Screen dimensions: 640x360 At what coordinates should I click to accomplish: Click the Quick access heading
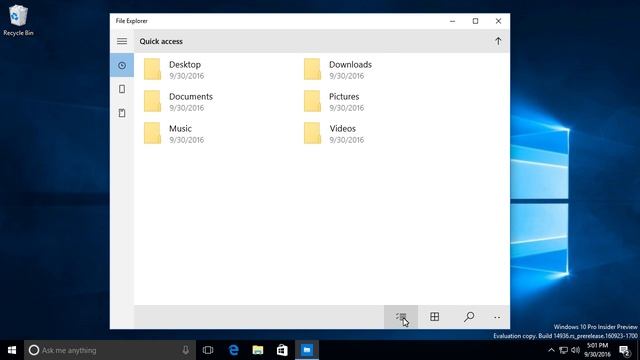[x=161, y=41]
